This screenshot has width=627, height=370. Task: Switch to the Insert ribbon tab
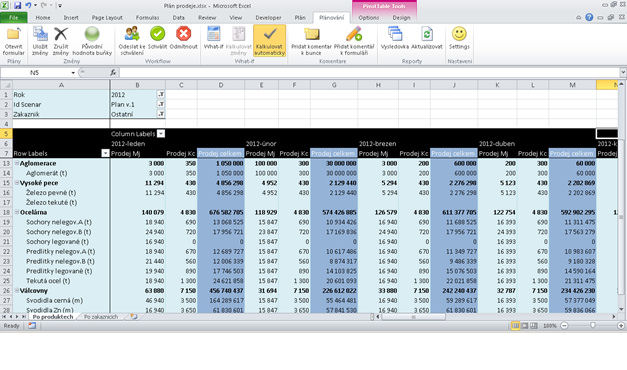pos(71,18)
